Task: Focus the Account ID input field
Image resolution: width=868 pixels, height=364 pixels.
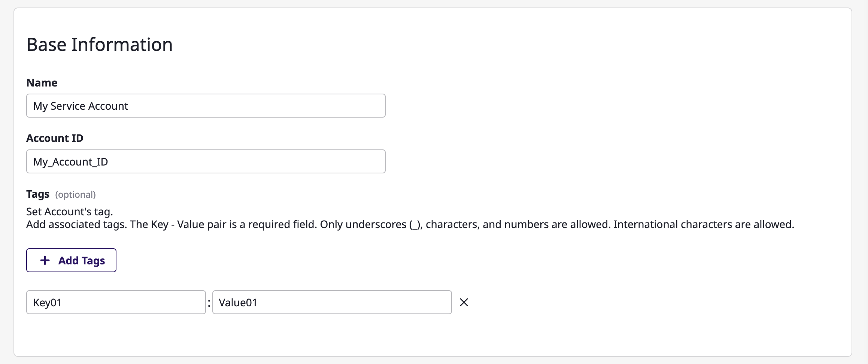Action: [x=206, y=161]
